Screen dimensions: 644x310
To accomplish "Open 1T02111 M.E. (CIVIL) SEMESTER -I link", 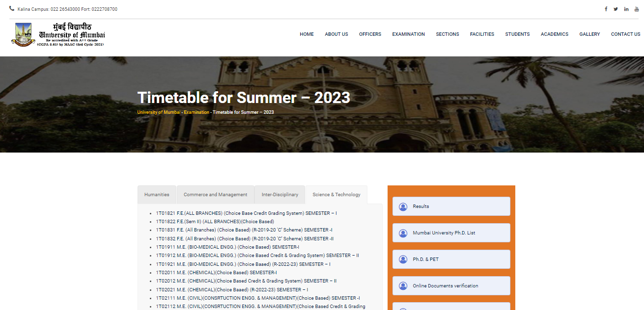I will pyautogui.click(x=258, y=298).
